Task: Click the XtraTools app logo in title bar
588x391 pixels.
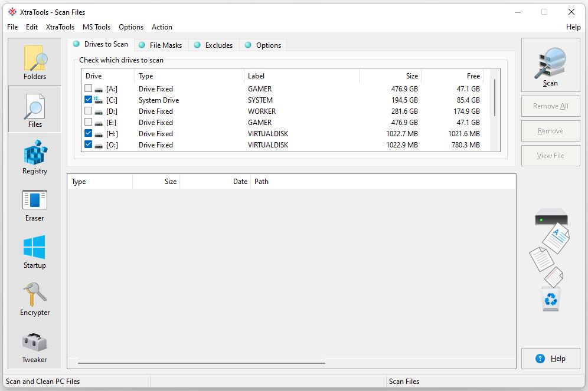Action: pyautogui.click(x=12, y=12)
